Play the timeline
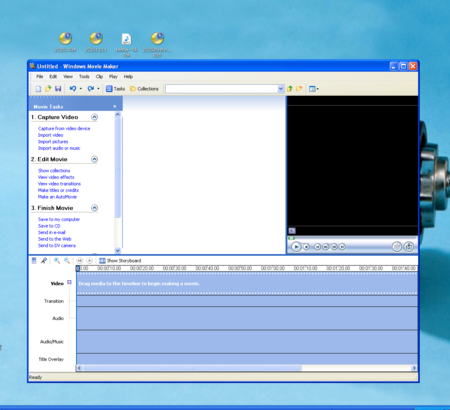Viewport: 450px width, 410px height. click(89, 261)
